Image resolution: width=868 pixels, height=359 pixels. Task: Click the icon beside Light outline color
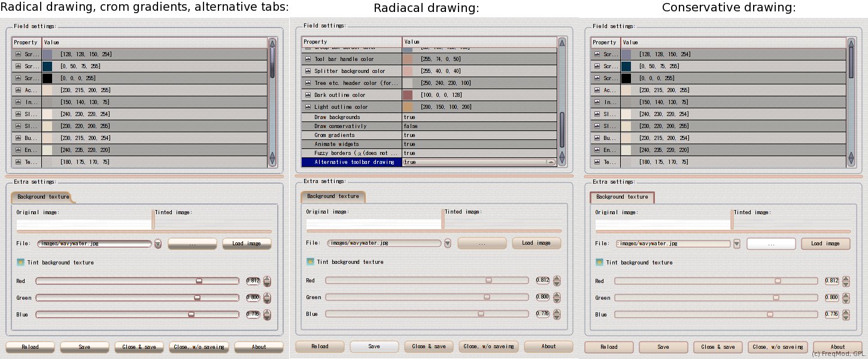pos(308,107)
